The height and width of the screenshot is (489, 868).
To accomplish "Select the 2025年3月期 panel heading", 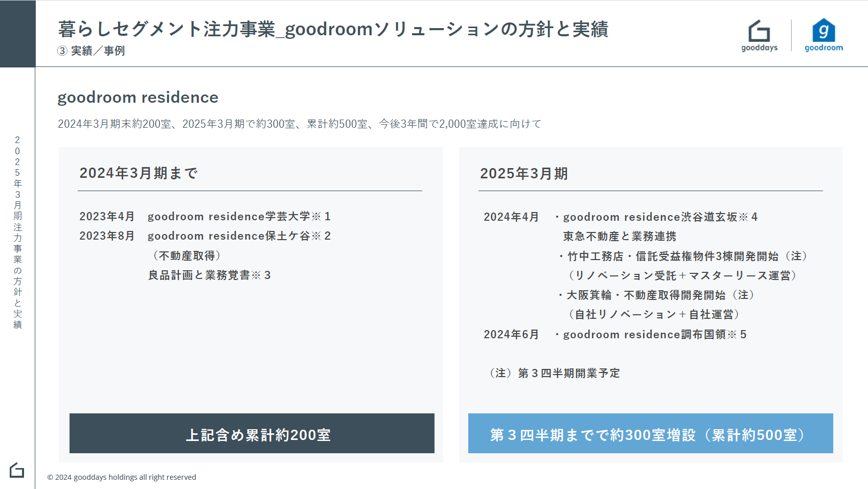I will point(524,174).
